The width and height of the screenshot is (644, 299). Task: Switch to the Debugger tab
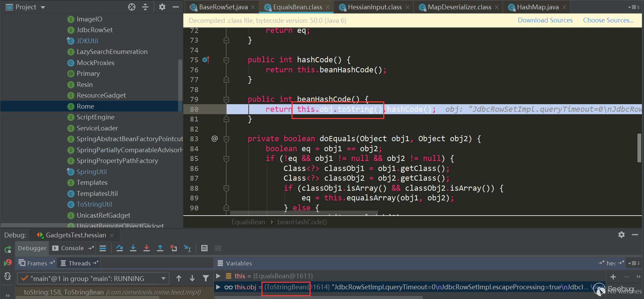[x=32, y=248]
